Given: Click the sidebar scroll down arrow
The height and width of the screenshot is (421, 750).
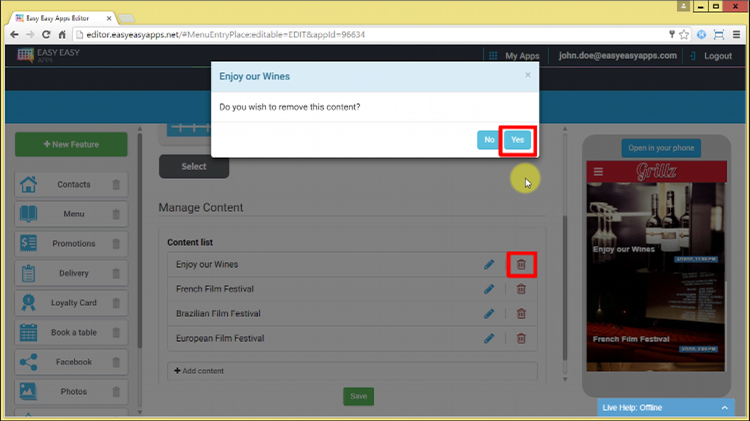Looking at the screenshot, I should (140, 412).
